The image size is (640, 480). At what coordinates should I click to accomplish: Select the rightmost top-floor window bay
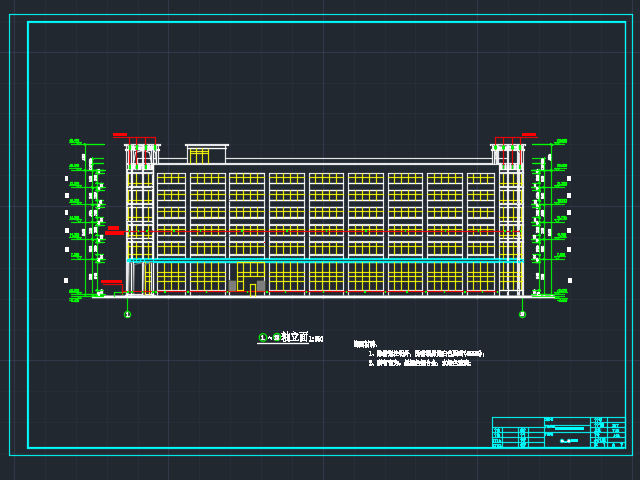481,179
